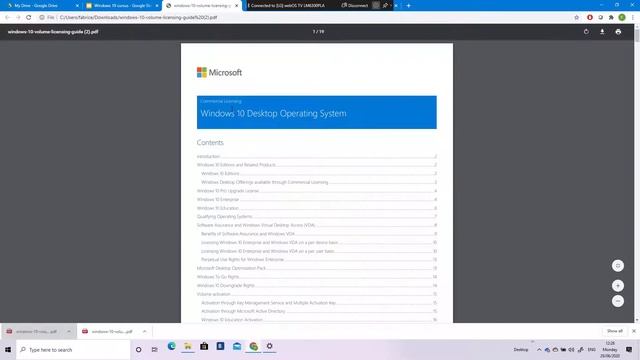Image resolution: width=640 pixels, height=360 pixels.
Task: Open Google Chrome from the taskbar
Action: coord(253,347)
